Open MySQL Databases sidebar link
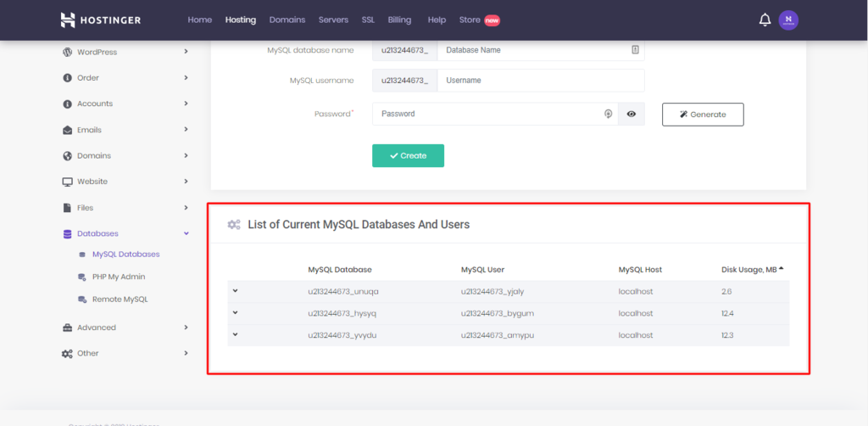 point(125,255)
